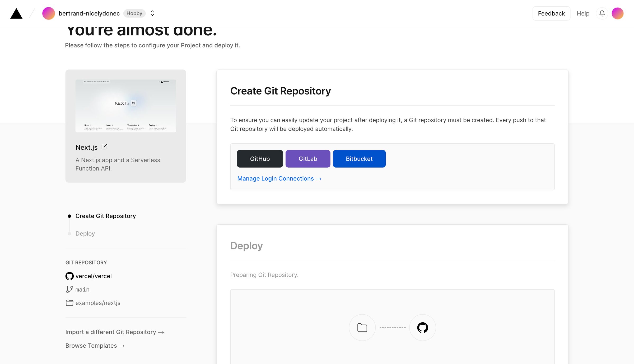Click the folder icon beside examples/nextjs

[69, 303]
